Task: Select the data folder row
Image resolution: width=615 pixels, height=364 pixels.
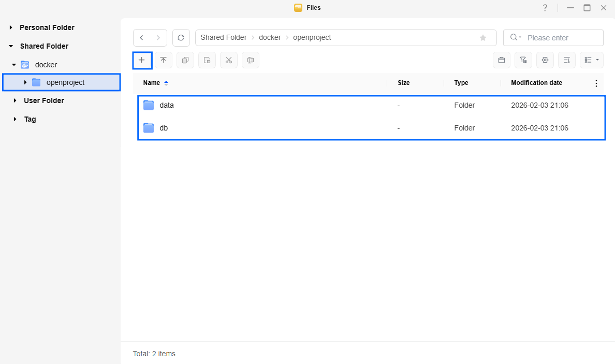Action: tap(166, 105)
